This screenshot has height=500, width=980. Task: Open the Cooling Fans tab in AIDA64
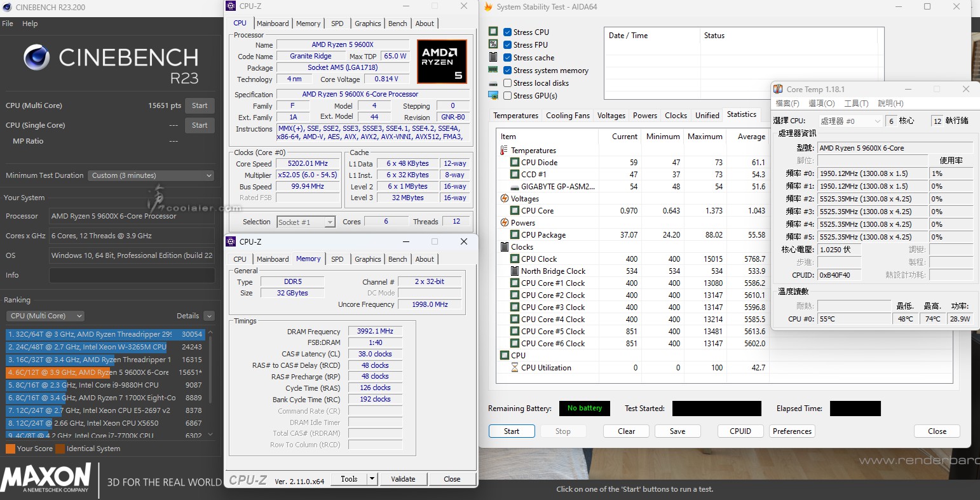point(568,116)
